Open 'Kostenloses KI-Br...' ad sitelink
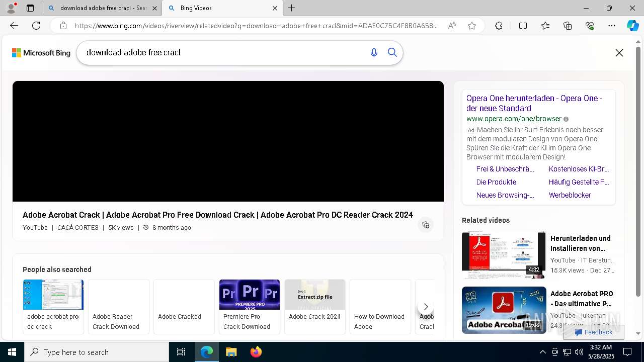 [579, 169]
